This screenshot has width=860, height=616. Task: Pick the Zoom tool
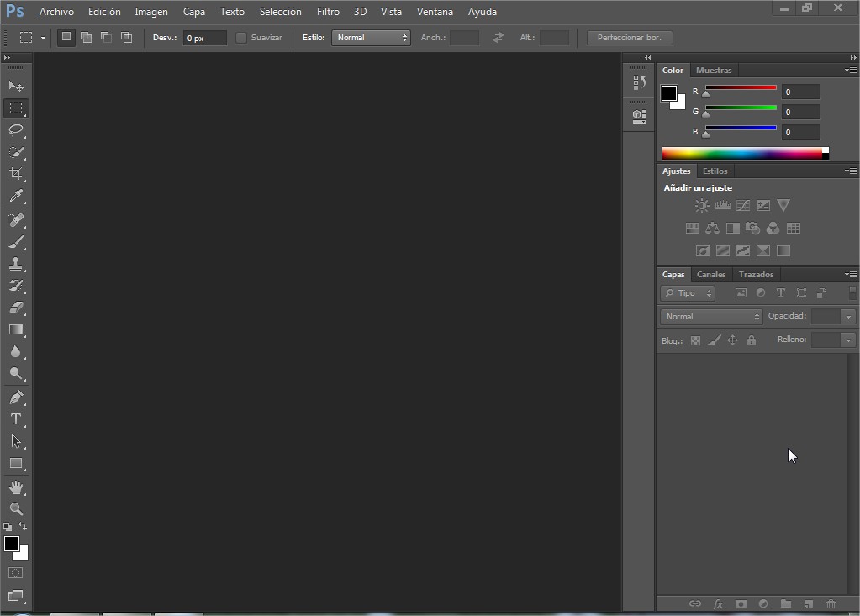(x=15, y=508)
